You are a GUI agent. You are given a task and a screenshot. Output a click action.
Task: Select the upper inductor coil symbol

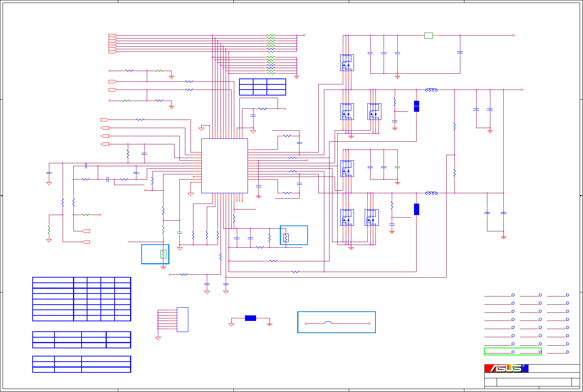tap(431, 90)
